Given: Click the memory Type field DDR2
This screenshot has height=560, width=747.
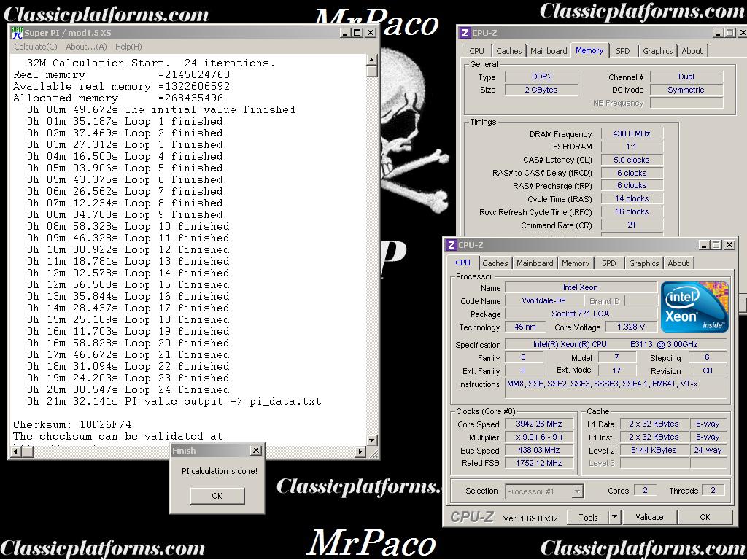Looking at the screenshot, I should pos(542,77).
